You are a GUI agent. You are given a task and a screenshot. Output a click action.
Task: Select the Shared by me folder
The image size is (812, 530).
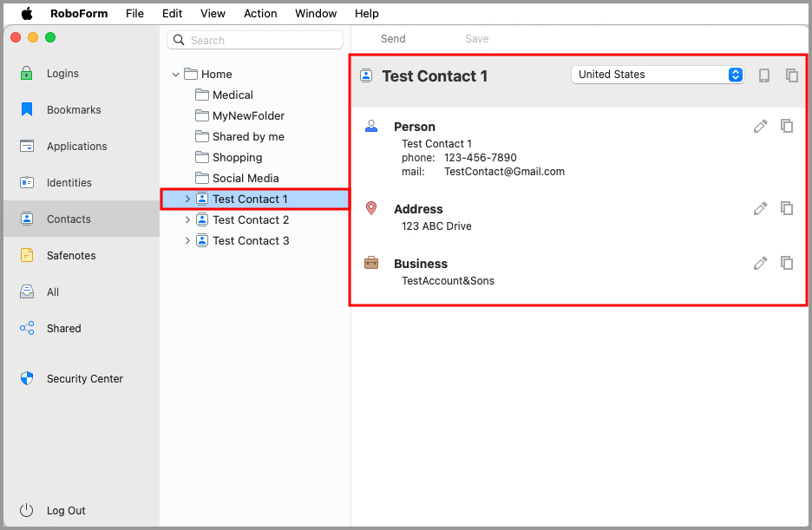pos(248,137)
